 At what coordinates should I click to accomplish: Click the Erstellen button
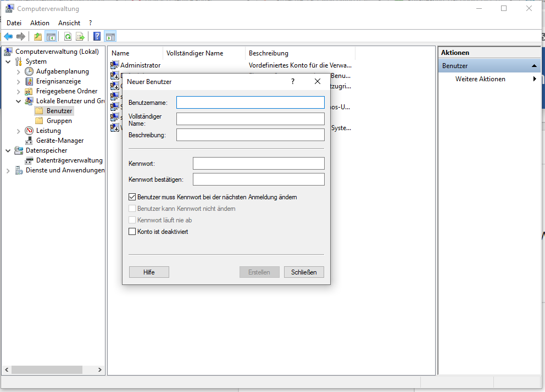tap(259, 272)
